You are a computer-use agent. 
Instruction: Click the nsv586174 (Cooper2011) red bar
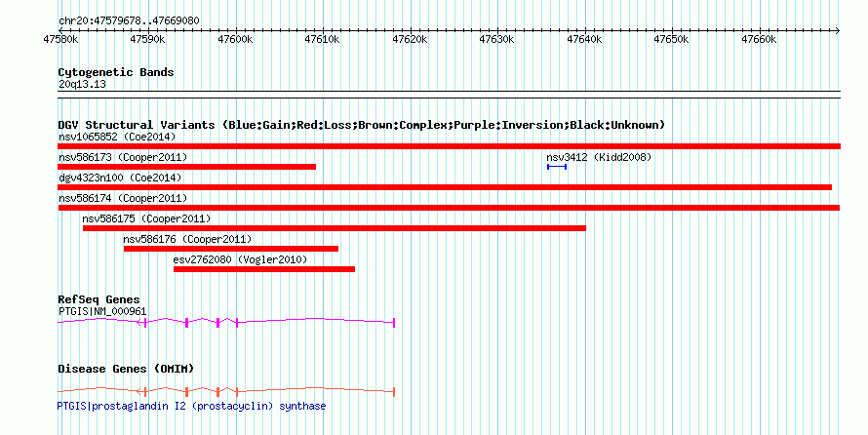pos(449,208)
